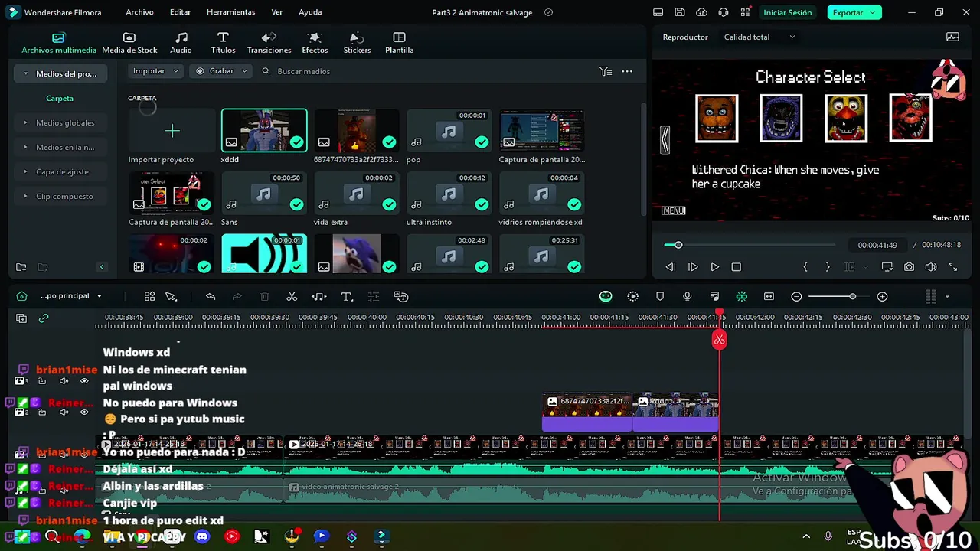This screenshot has height=551, width=980.
Task: Open the ...po principal timeline dropdown
Action: point(70,296)
